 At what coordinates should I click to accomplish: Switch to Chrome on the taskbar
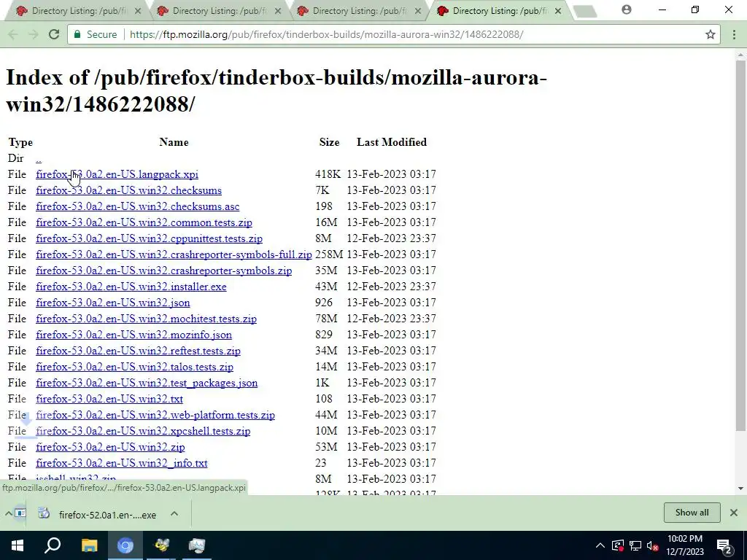coord(125,545)
